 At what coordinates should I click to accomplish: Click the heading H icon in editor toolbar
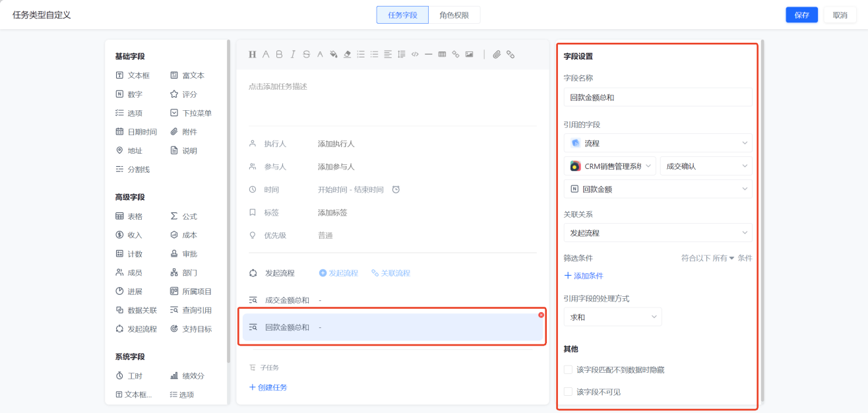tap(252, 54)
